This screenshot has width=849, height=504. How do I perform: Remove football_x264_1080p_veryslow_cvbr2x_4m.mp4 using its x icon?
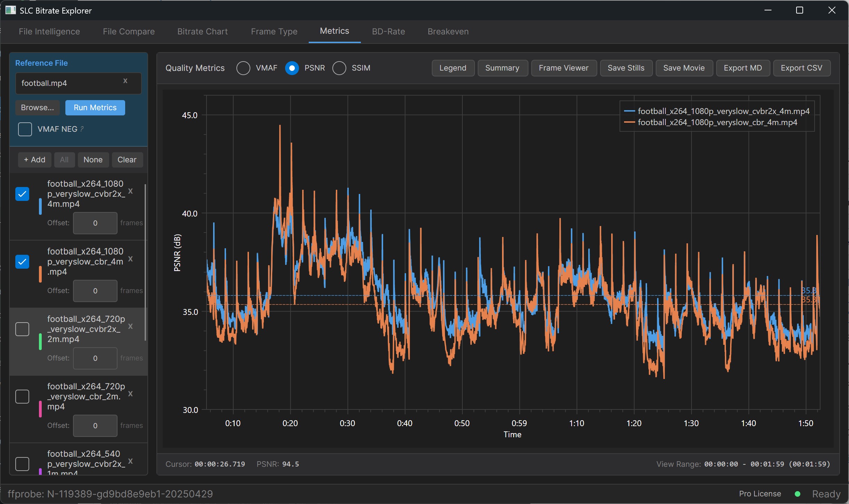tap(130, 191)
